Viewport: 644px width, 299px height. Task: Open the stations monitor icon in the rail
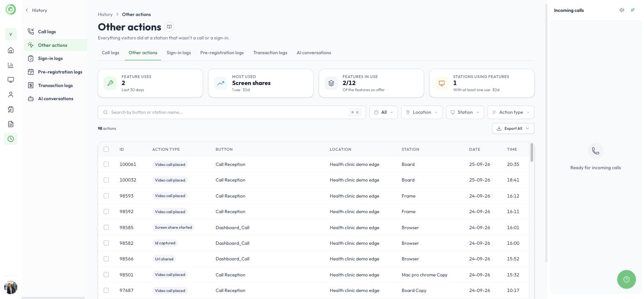[x=11, y=80]
